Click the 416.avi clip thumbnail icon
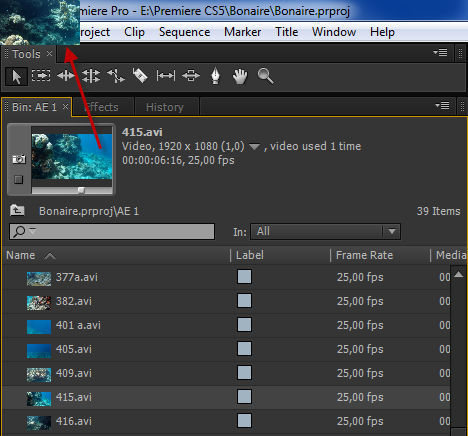 click(39, 423)
